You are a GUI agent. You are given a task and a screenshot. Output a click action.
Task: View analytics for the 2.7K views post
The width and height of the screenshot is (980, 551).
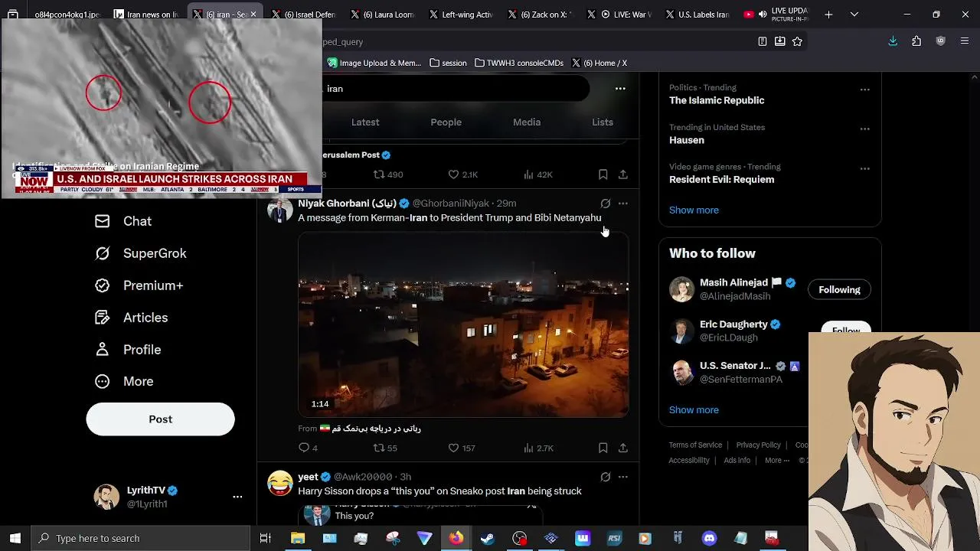[x=537, y=448]
